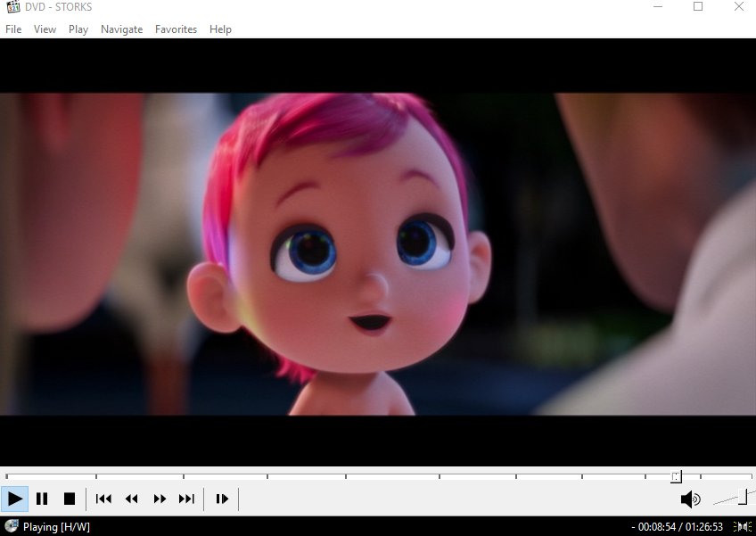Click the Play button

tap(14, 499)
